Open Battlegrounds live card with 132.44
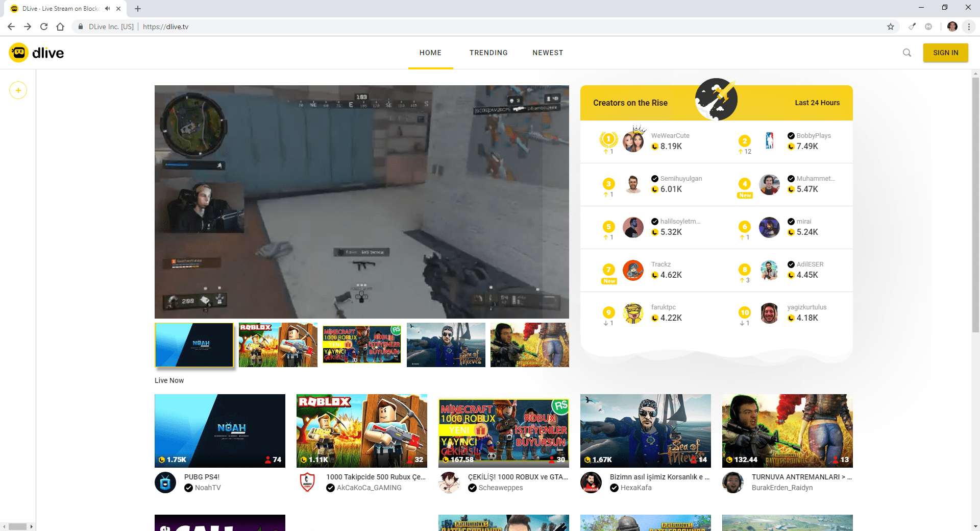This screenshot has height=531, width=980. click(x=788, y=430)
